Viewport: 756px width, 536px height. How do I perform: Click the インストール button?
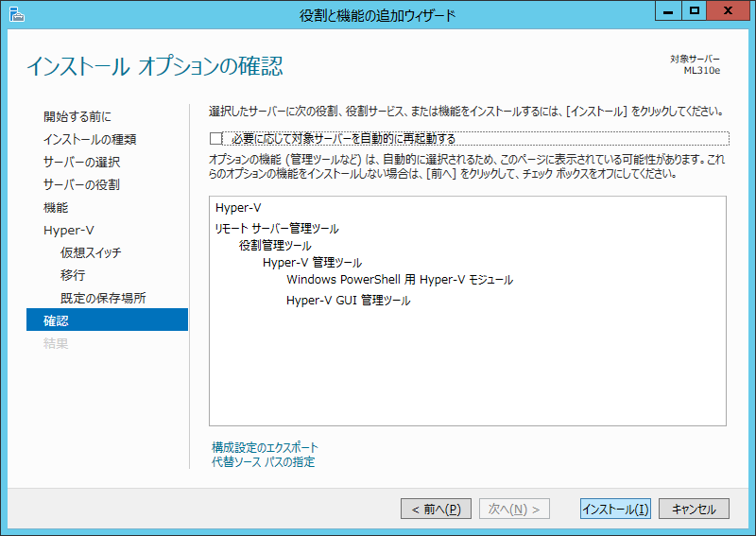(x=615, y=510)
